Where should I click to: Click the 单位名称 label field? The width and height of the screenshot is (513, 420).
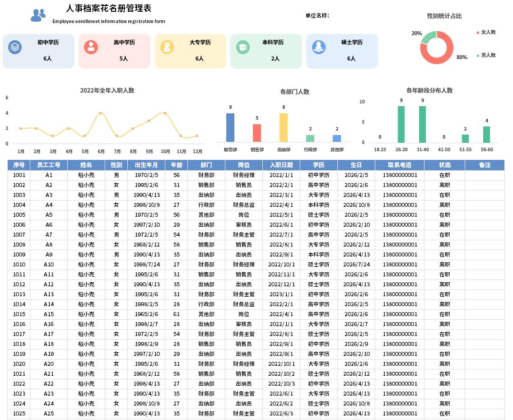click(317, 16)
